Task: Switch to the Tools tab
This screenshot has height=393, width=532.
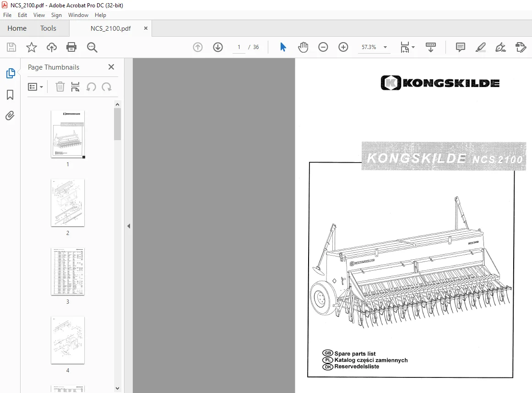Action: pyautogui.click(x=48, y=28)
